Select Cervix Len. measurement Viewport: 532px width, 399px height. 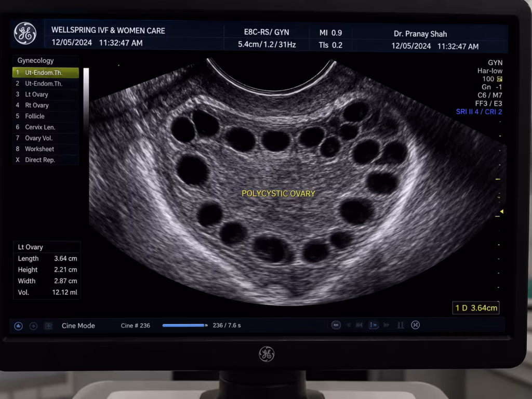[46, 127]
